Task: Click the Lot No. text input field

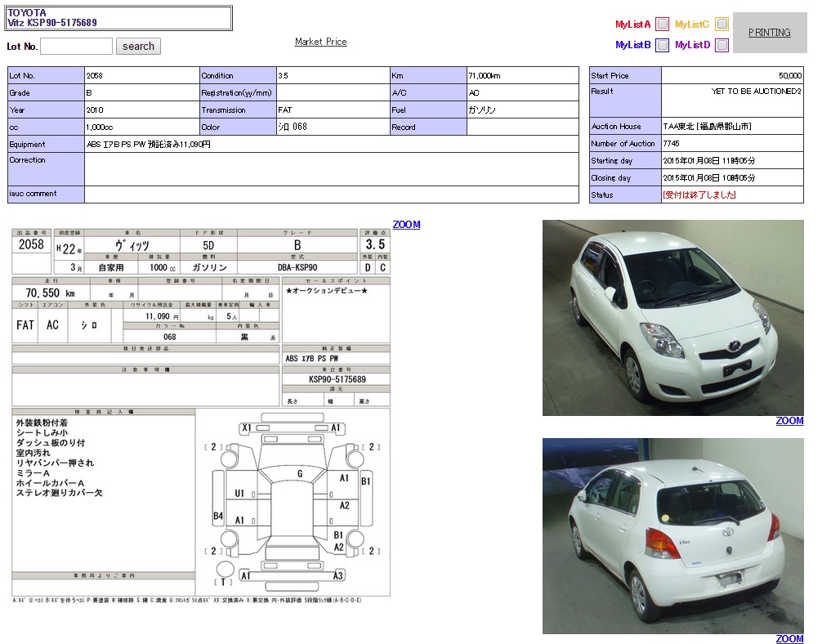Action: (x=76, y=47)
